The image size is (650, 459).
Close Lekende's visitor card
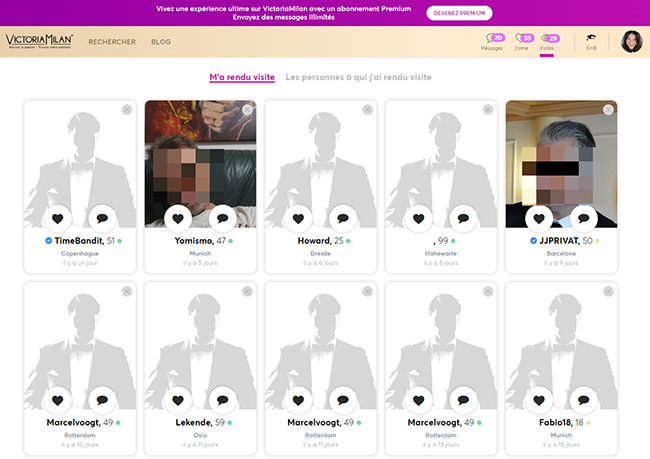point(247,291)
